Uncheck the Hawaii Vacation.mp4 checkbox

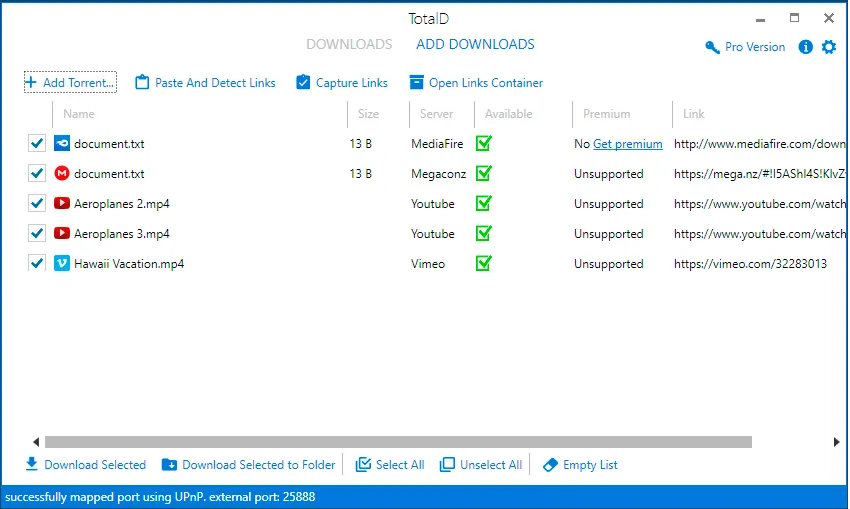pos(37,263)
